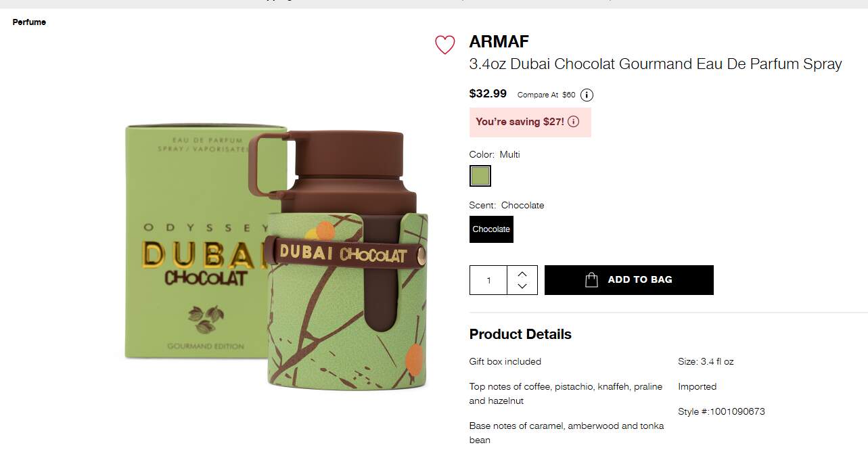This screenshot has height=456, width=868.
Task: Click the shopping bag icon on button
Action: (x=591, y=279)
